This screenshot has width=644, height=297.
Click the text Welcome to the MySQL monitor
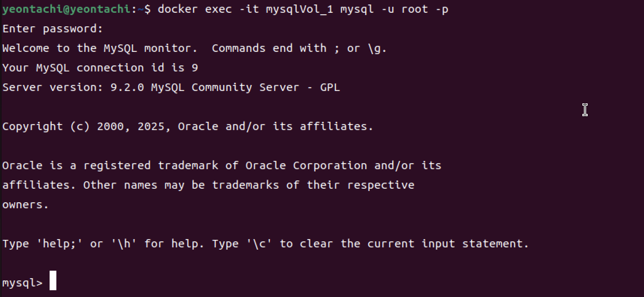pyautogui.click(x=100, y=48)
